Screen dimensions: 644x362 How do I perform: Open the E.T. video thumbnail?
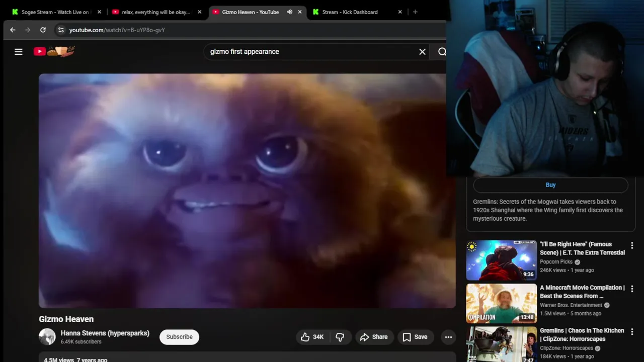[x=501, y=260]
